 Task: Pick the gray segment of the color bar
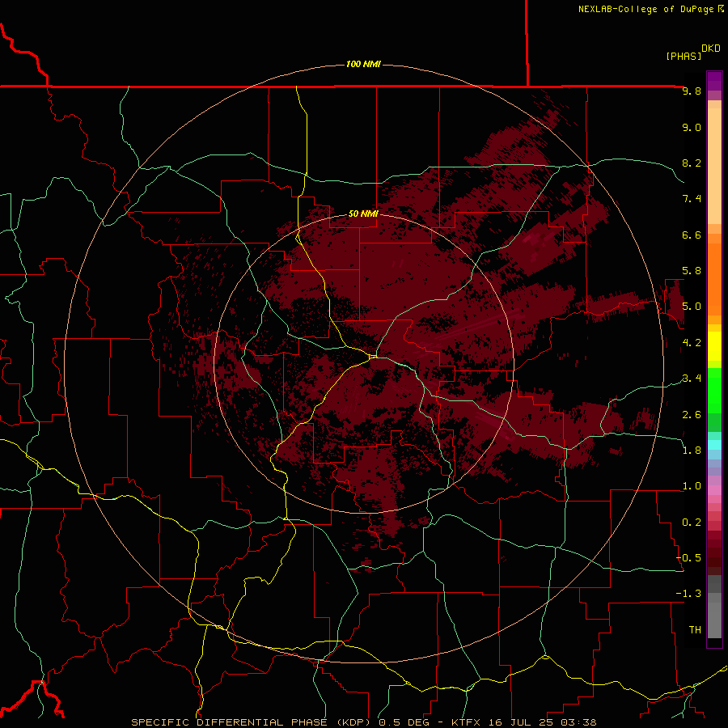pyautogui.click(x=714, y=620)
